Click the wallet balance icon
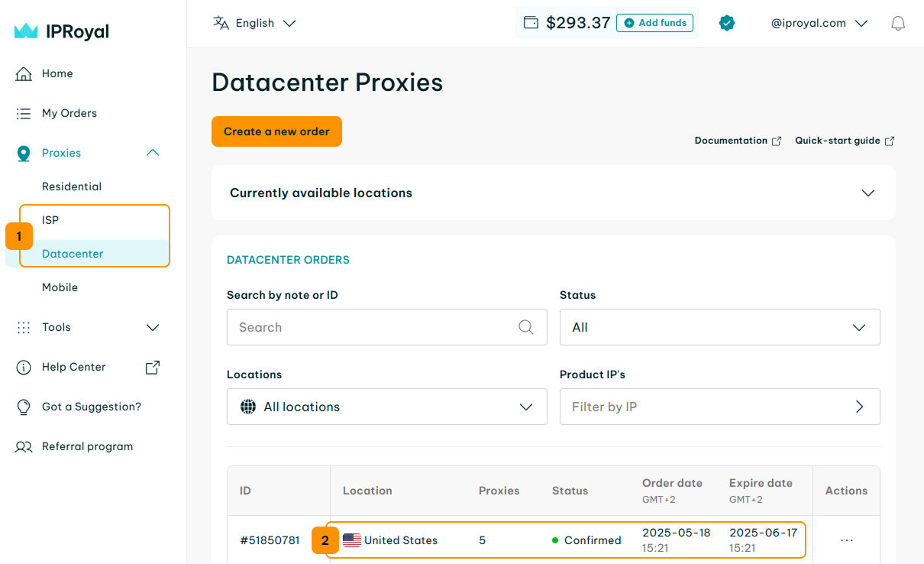The image size is (924, 564). (531, 23)
